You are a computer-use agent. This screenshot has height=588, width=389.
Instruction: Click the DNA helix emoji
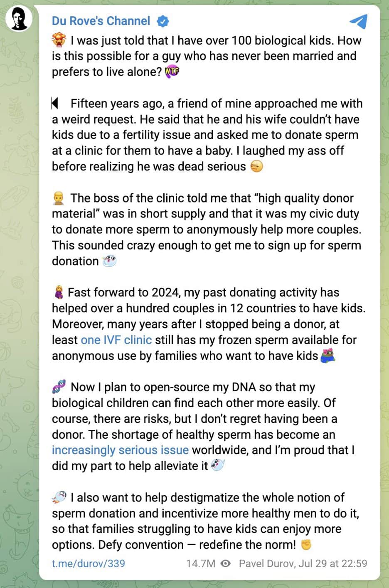coord(59,387)
